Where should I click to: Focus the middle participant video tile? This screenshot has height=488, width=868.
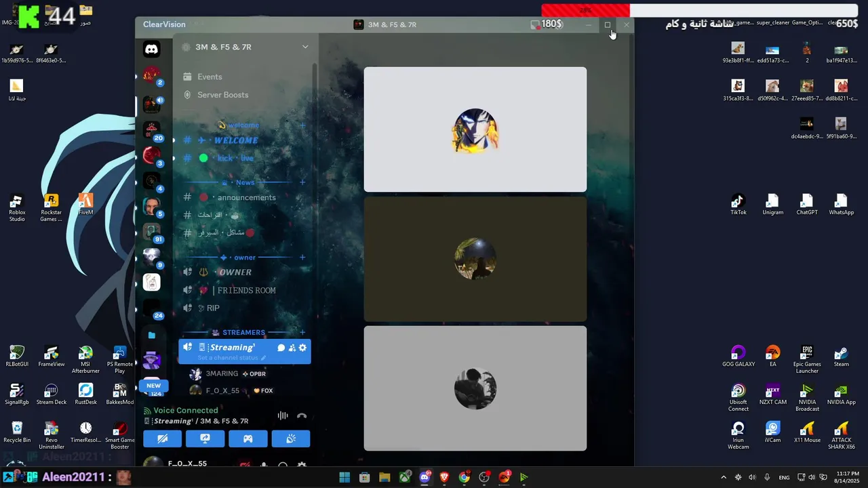click(x=475, y=259)
